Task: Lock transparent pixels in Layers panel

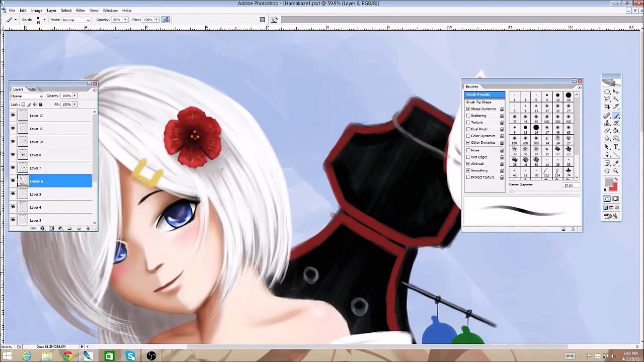Action: 23,105
